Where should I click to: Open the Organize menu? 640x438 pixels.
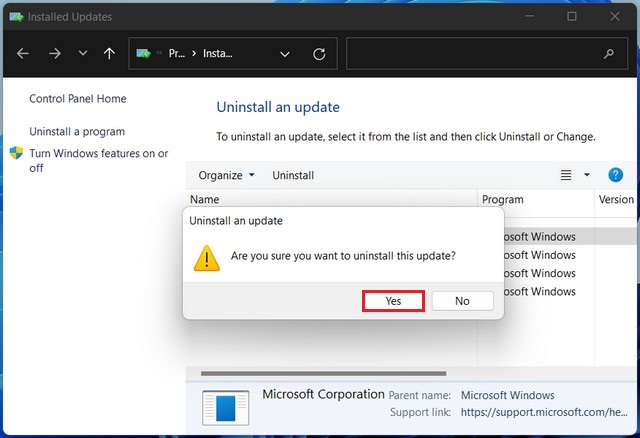[x=226, y=175]
